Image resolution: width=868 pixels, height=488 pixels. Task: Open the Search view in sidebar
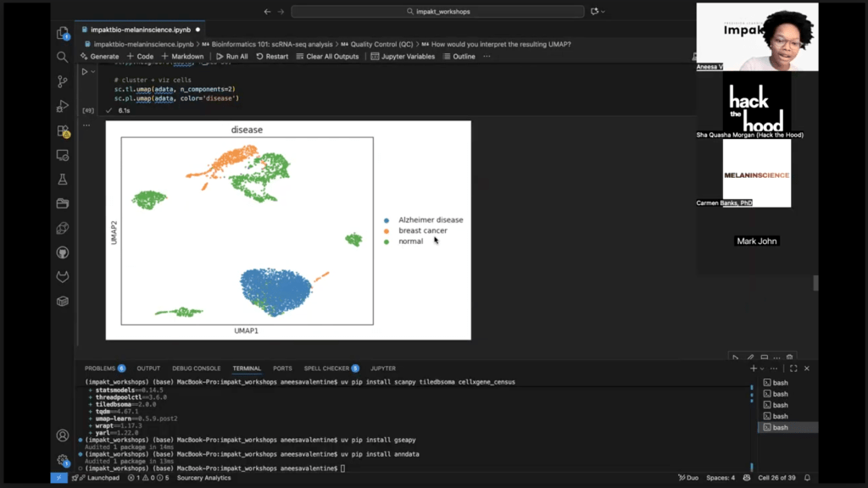pyautogui.click(x=63, y=58)
